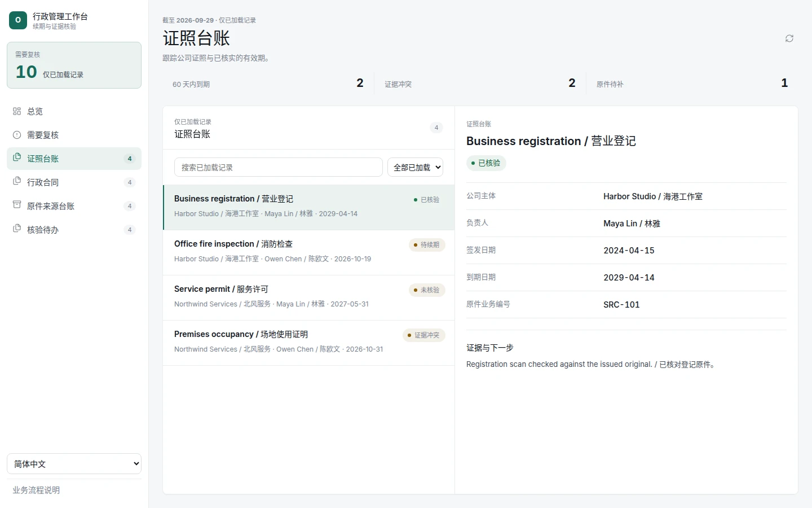Open 原件来源台账 section

tap(74, 206)
